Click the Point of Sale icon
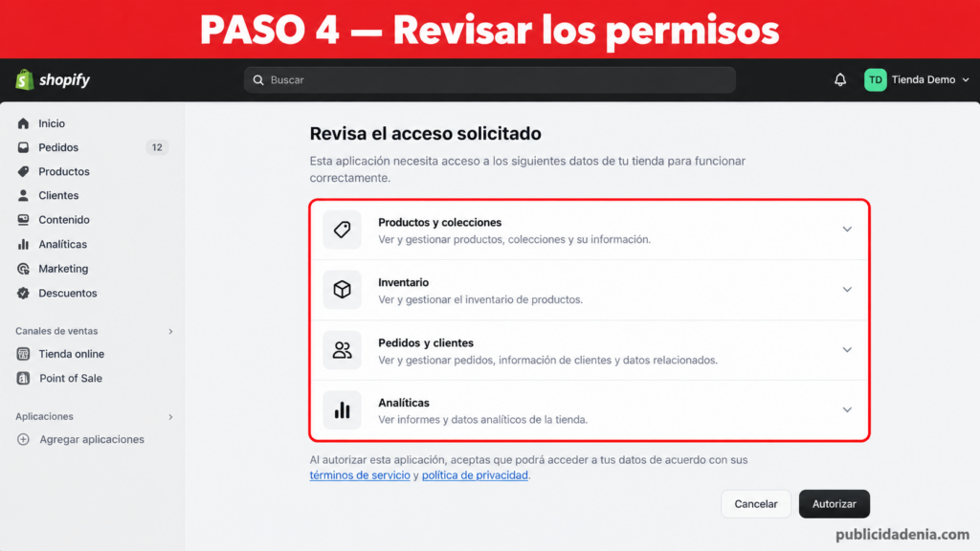 click(x=23, y=378)
